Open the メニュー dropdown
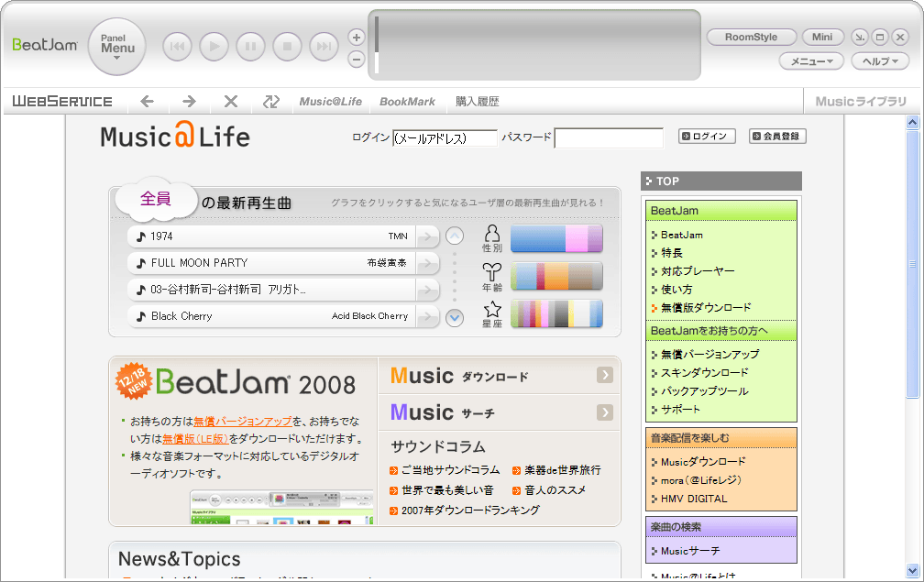This screenshot has height=582, width=924. [811, 61]
